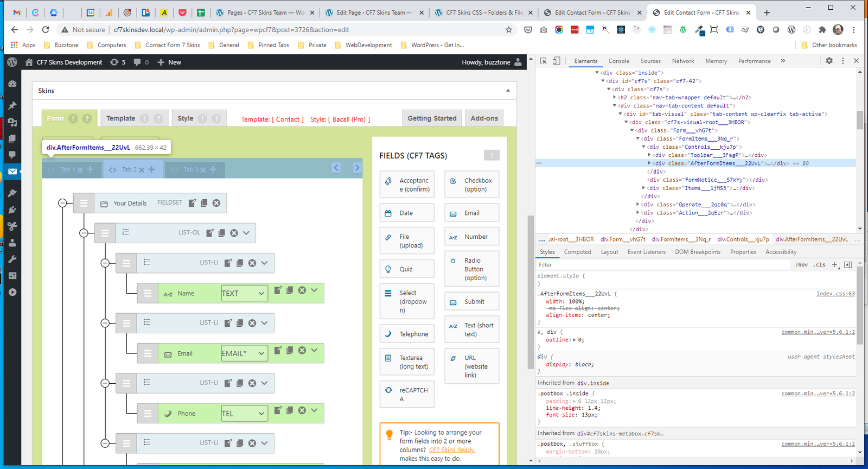The width and height of the screenshot is (868, 469).
Task: Delete the Your Details fieldset
Action: (216, 203)
